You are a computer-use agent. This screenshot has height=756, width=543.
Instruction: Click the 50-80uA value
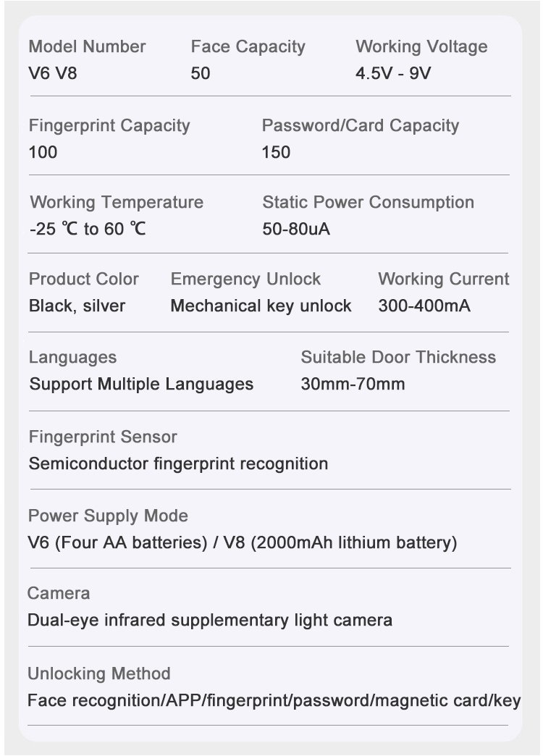click(296, 230)
